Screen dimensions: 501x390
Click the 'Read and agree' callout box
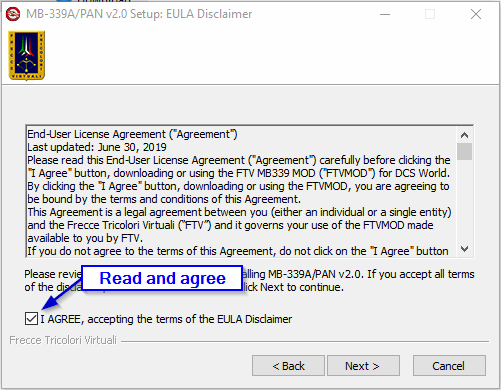click(x=162, y=278)
